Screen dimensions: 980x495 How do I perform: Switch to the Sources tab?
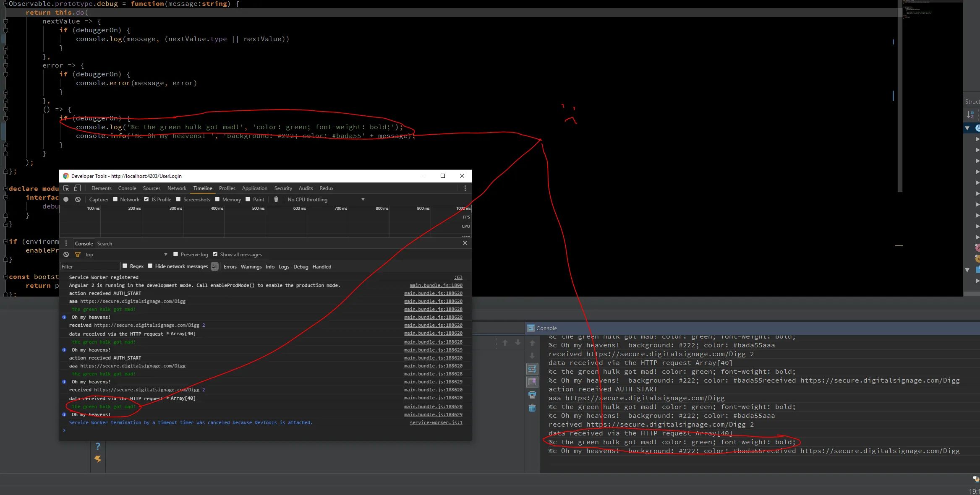click(x=152, y=188)
